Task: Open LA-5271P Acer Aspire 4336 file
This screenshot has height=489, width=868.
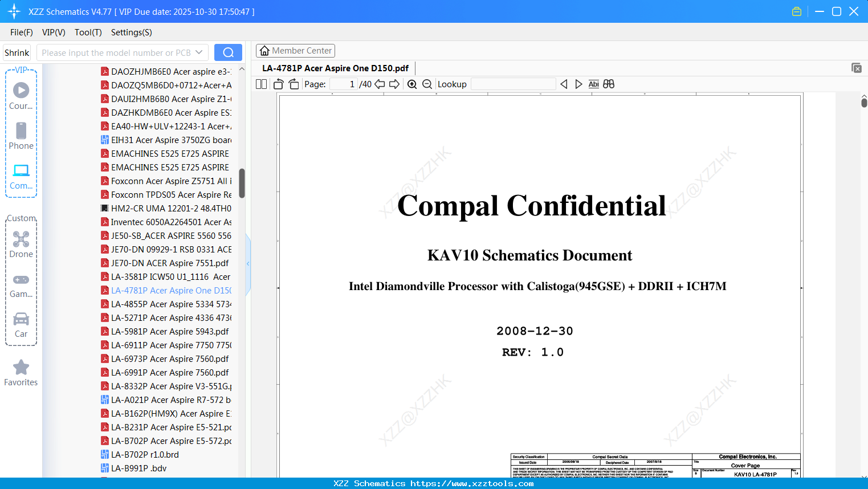Action: coord(166,318)
